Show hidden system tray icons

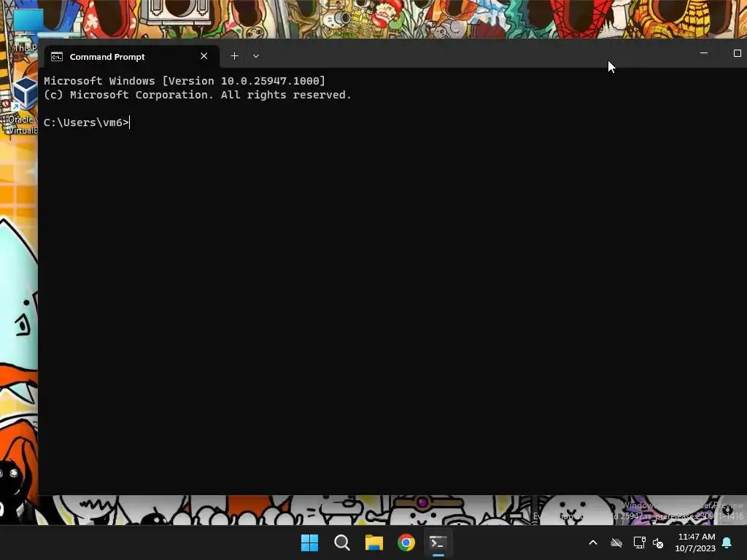(593, 542)
